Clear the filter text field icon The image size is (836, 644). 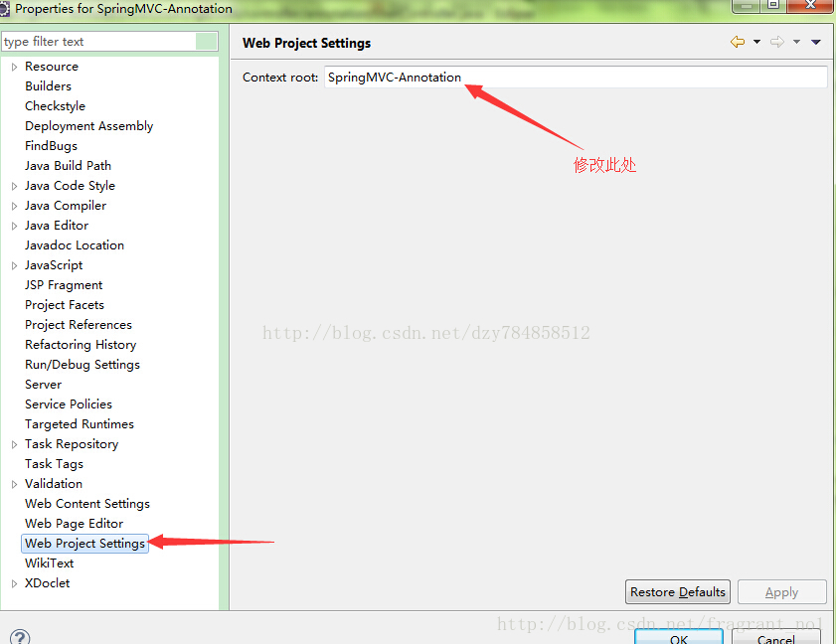pyautogui.click(x=207, y=41)
